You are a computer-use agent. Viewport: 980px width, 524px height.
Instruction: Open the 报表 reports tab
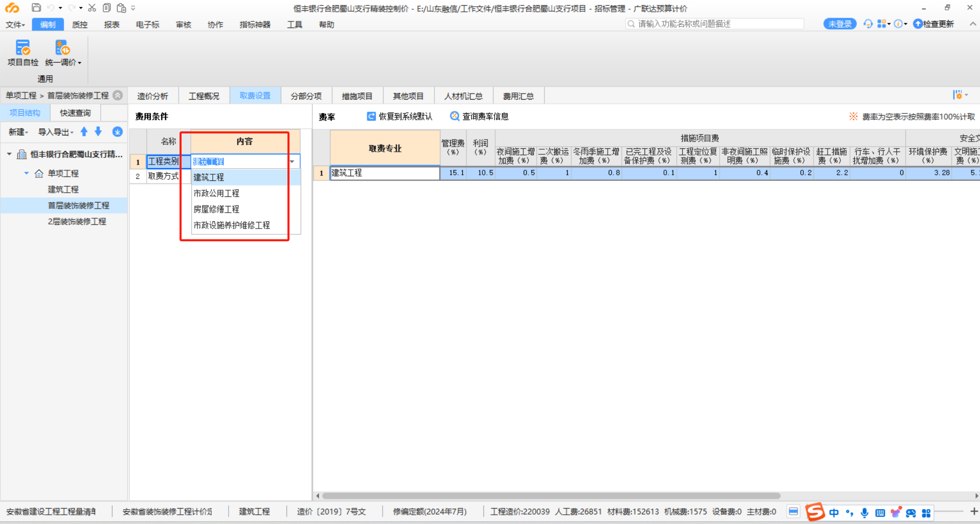(x=112, y=25)
